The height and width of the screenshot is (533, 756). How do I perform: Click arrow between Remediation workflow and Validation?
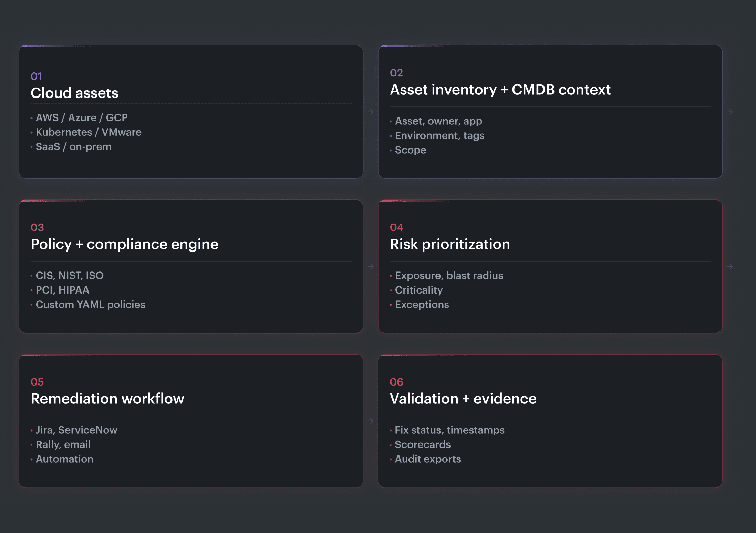pos(371,421)
